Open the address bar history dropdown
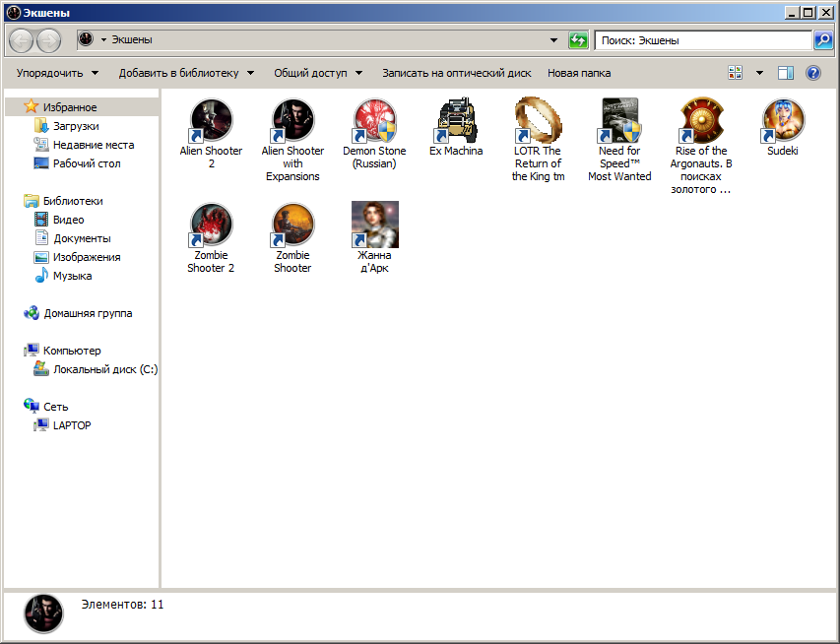The width and height of the screenshot is (840, 644). click(x=554, y=40)
